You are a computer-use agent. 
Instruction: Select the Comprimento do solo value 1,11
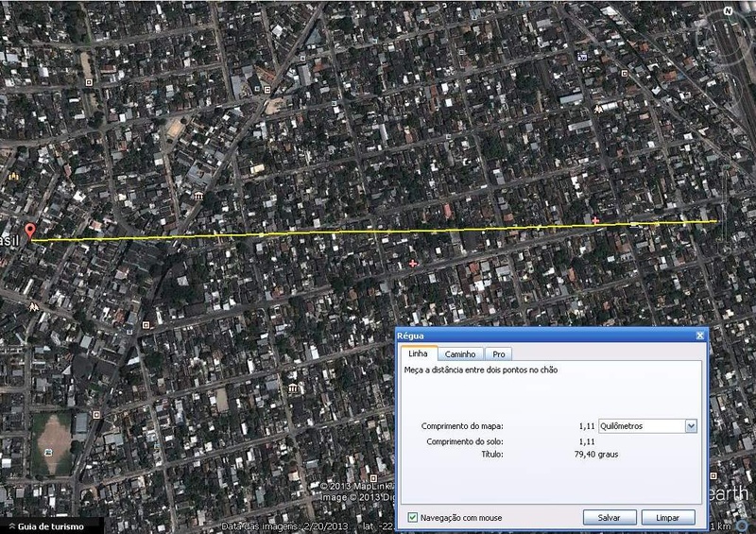[x=587, y=441]
